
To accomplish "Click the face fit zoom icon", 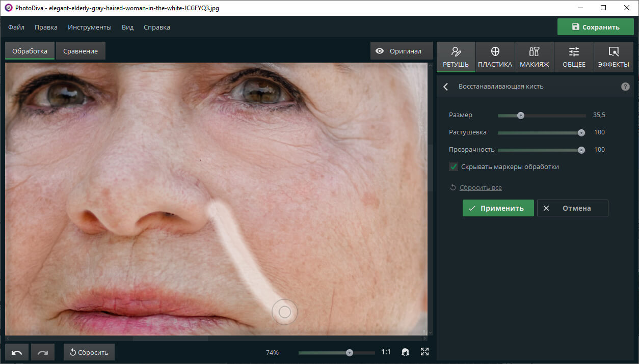I will 406,352.
